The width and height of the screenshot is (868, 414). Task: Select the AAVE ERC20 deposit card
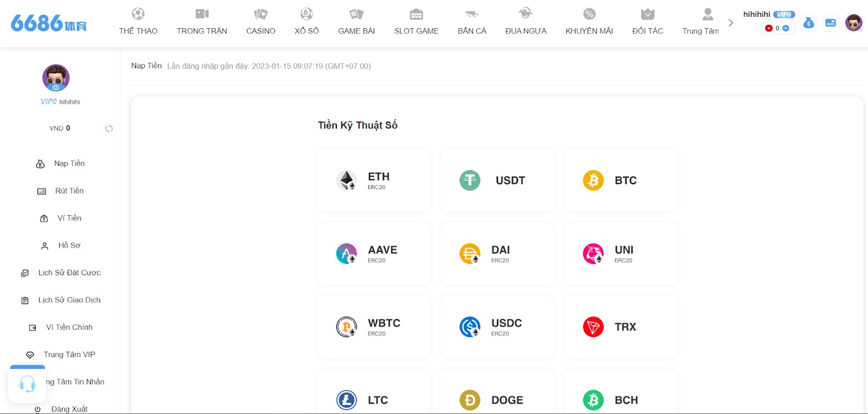tap(374, 254)
